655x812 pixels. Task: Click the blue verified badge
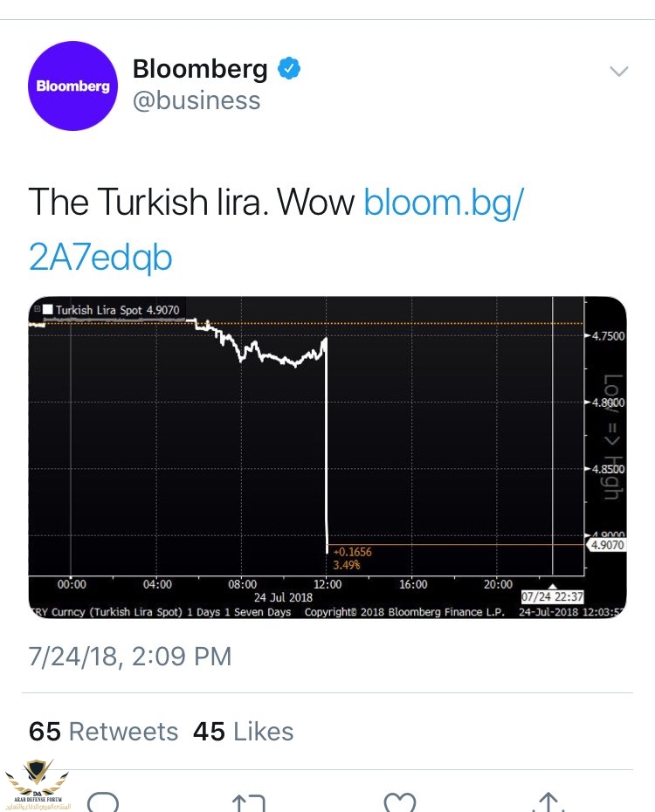tap(289, 68)
